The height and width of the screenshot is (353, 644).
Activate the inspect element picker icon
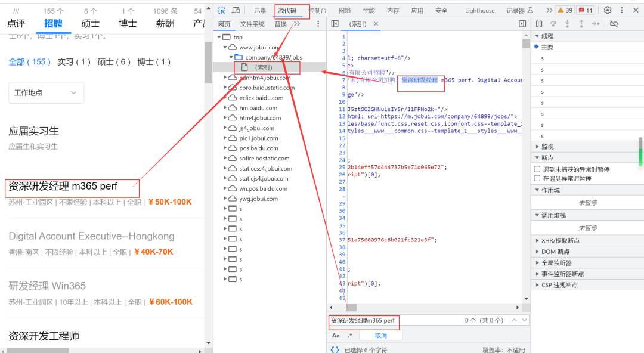pos(221,10)
